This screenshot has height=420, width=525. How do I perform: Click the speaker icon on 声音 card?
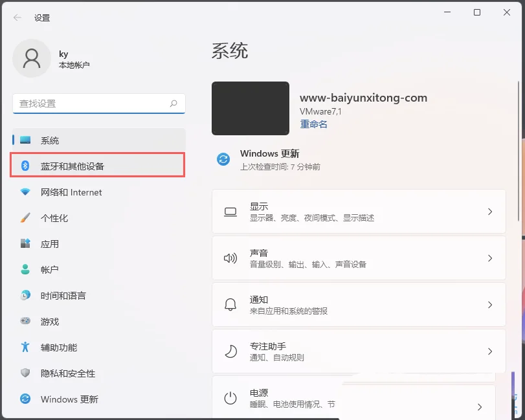[x=230, y=258]
